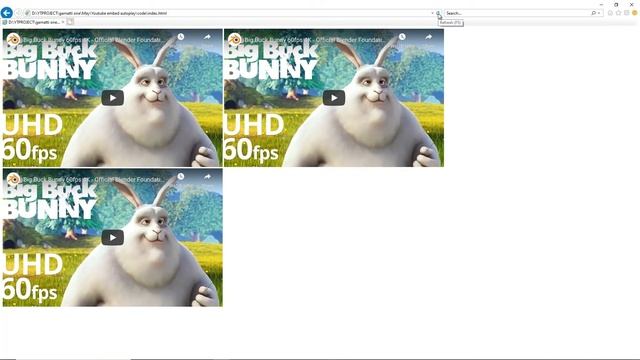Click Watch Later clock on top-right video
640x360 pixels.
[402, 37]
